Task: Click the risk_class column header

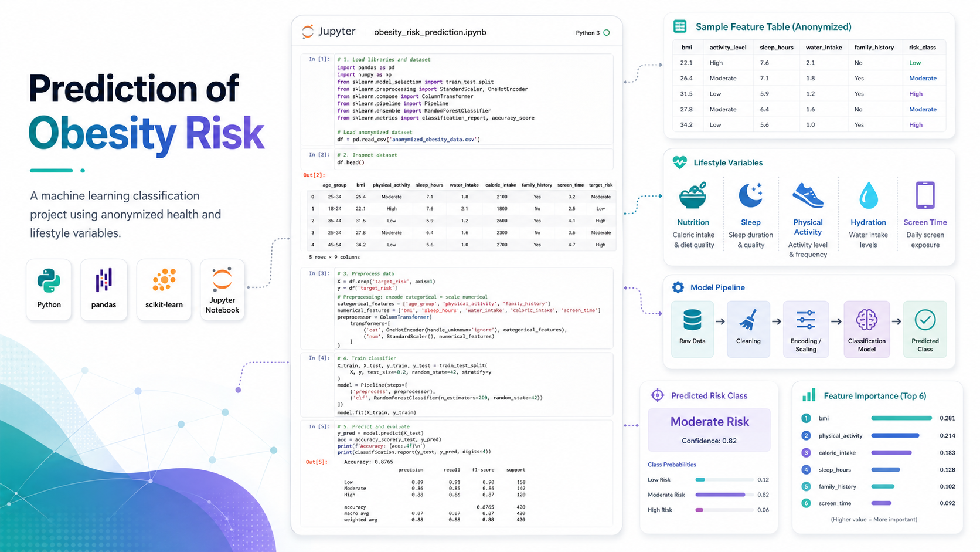Action: [x=923, y=48]
